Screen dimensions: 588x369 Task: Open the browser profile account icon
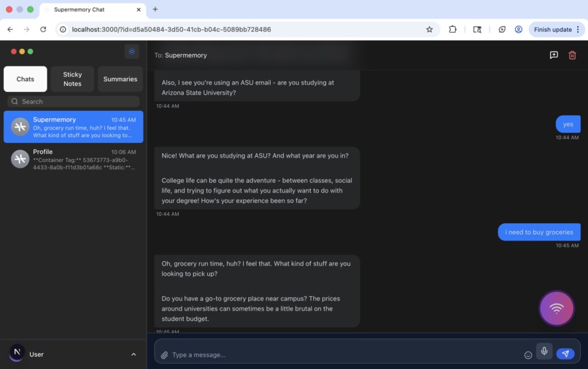519,29
